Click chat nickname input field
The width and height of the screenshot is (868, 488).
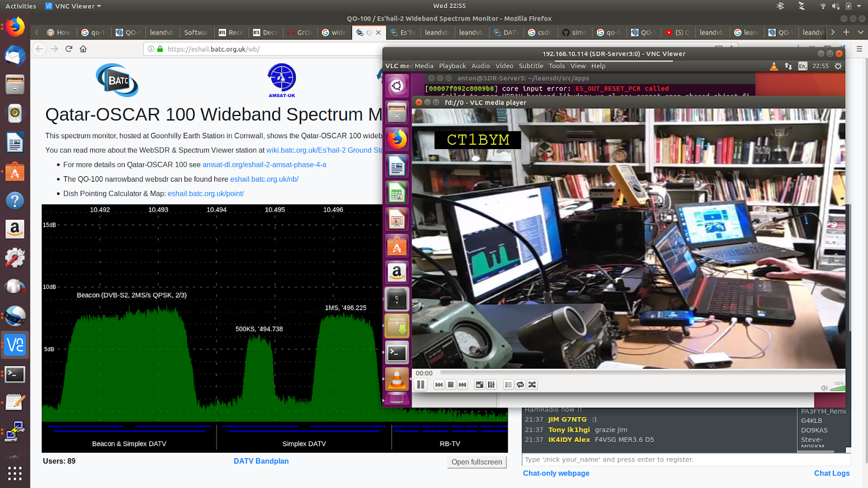tap(686, 459)
